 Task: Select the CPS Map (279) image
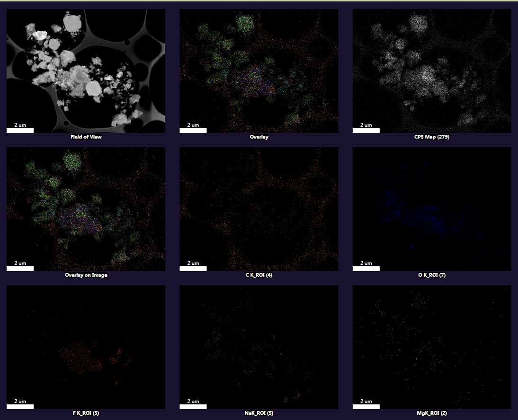click(432, 71)
